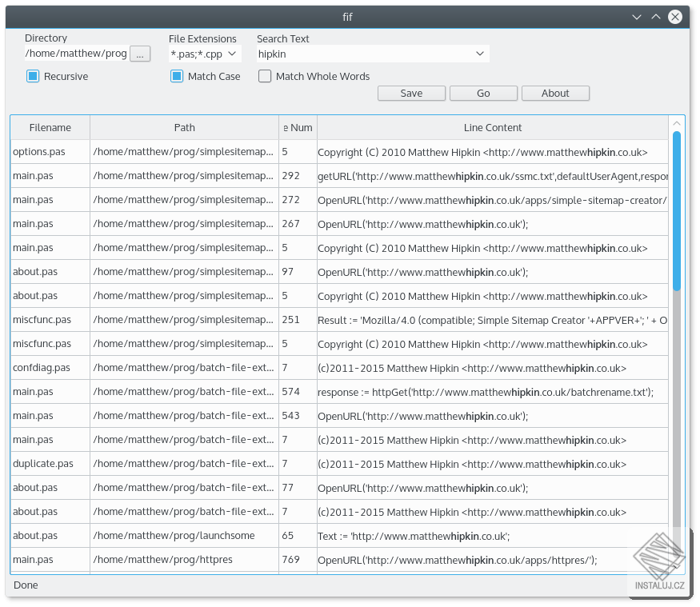Click the Line Content column header

coord(493,128)
